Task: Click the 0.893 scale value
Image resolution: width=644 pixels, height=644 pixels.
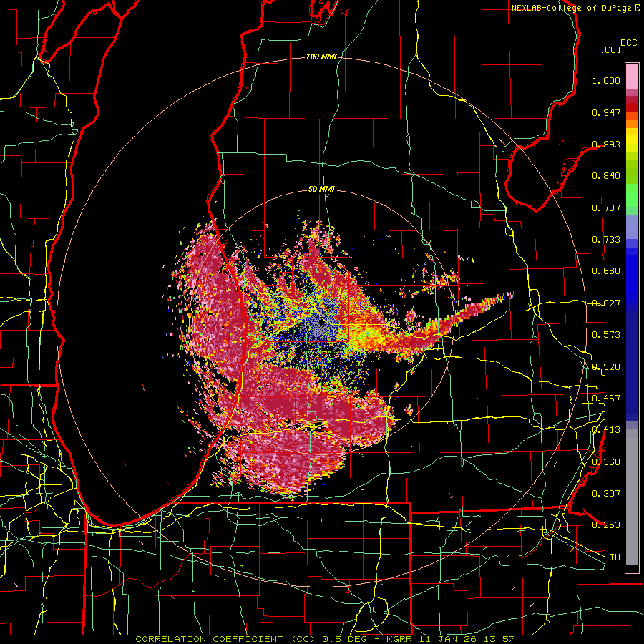Action: click(x=606, y=144)
